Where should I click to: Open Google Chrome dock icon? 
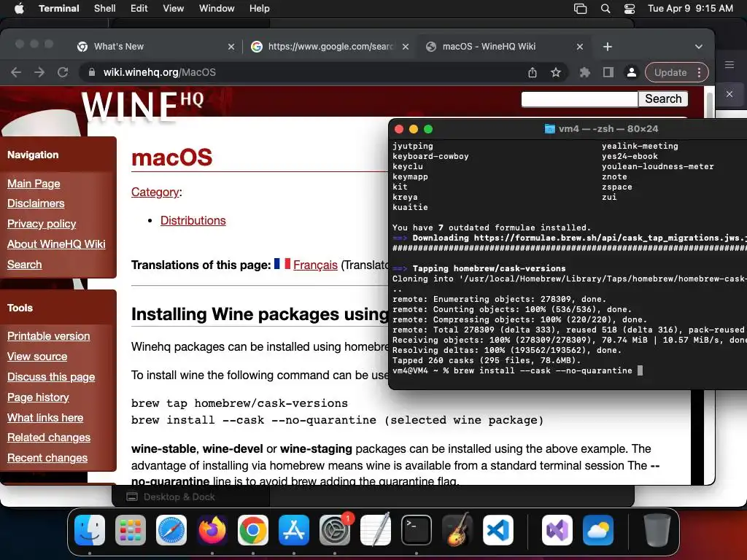(x=253, y=530)
